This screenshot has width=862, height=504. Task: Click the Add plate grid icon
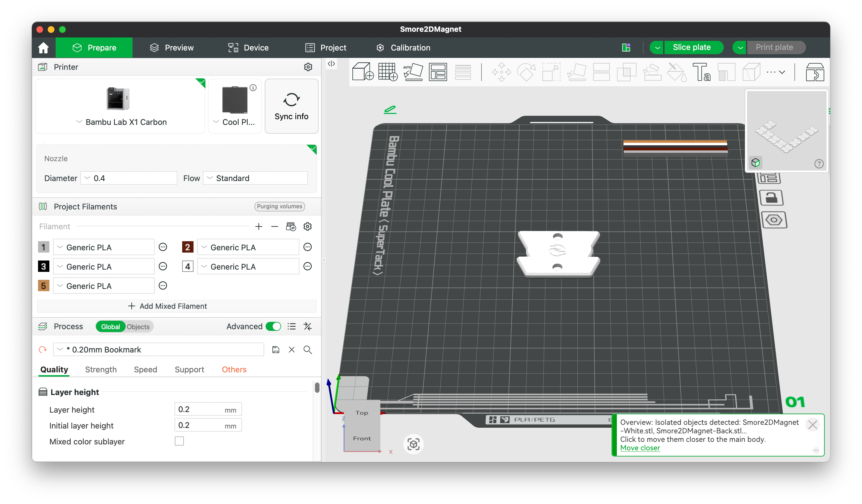[x=388, y=72]
